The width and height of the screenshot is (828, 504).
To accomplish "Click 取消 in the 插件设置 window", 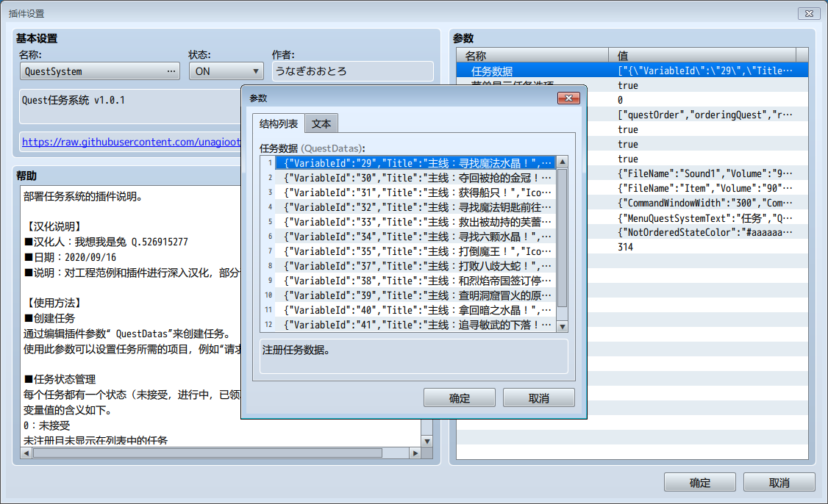I will 779,483.
